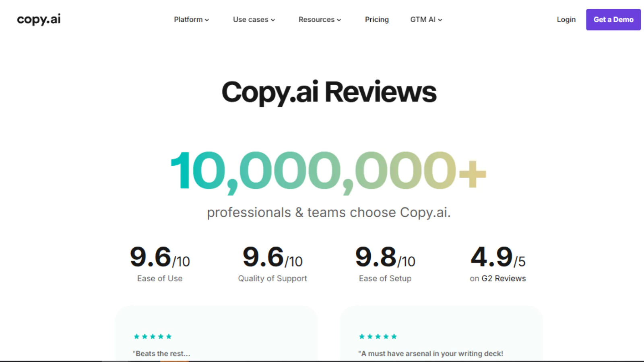
Task: Click the 10,000,000+ gradient number
Action: pyautogui.click(x=328, y=171)
